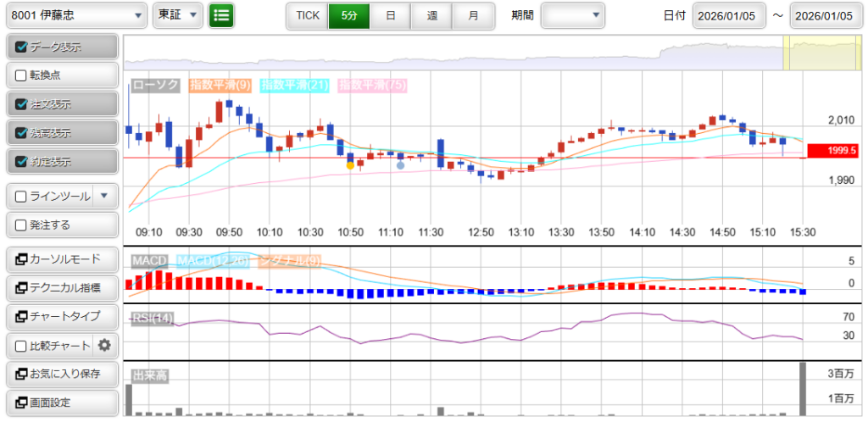The image size is (868, 422).
Task: Open the gear settings for 比較チャート
Action: point(105,345)
